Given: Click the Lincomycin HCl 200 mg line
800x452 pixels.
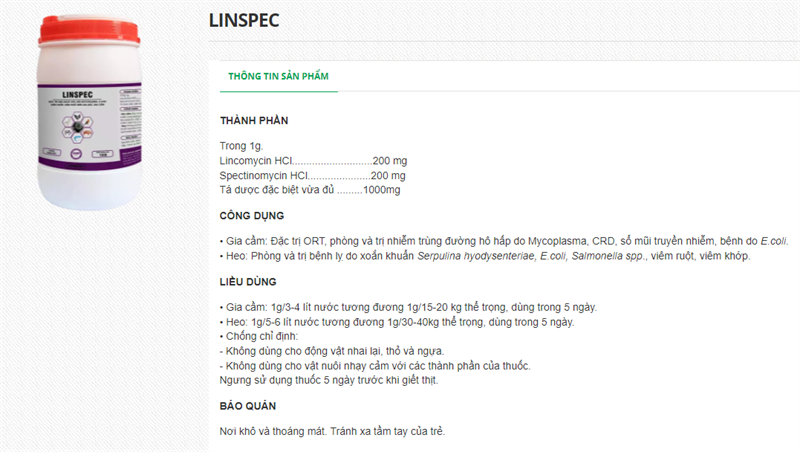Looking at the screenshot, I should pos(313,161).
